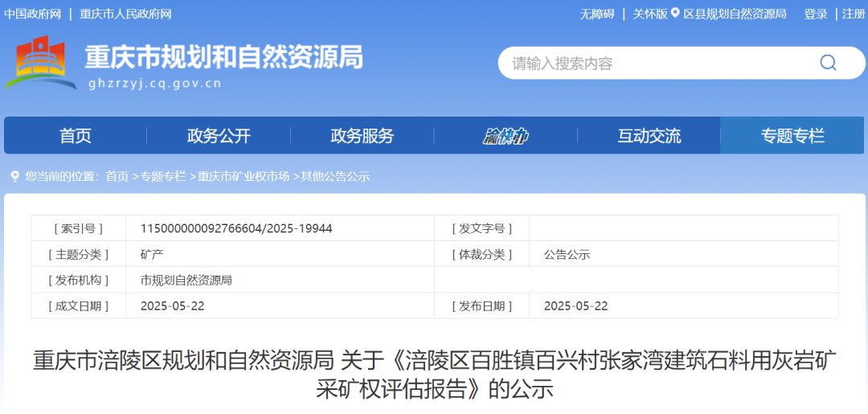Click the 登录 login link

[816, 14]
